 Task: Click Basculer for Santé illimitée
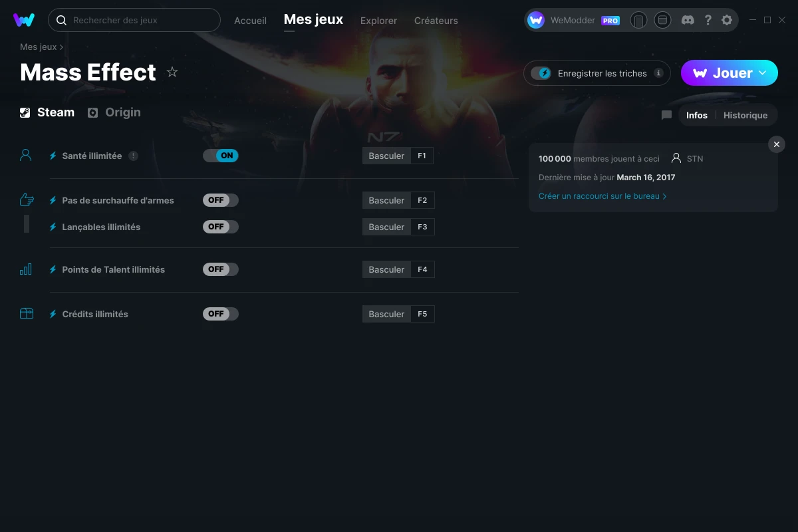point(386,156)
